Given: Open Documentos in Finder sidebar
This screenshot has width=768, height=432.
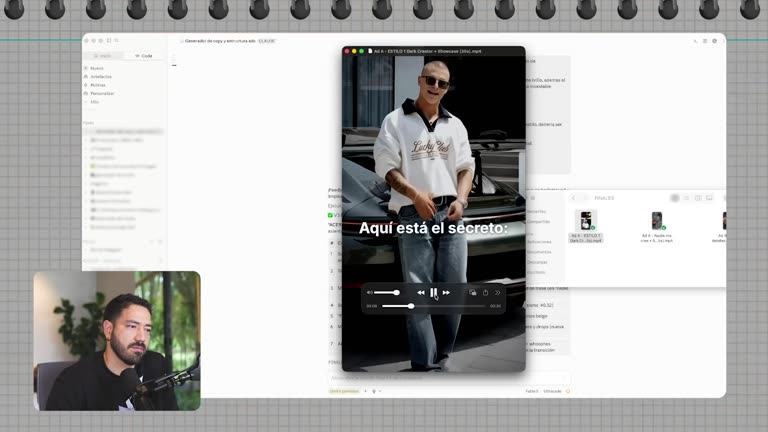Looking at the screenshot, I should (539, 252).
